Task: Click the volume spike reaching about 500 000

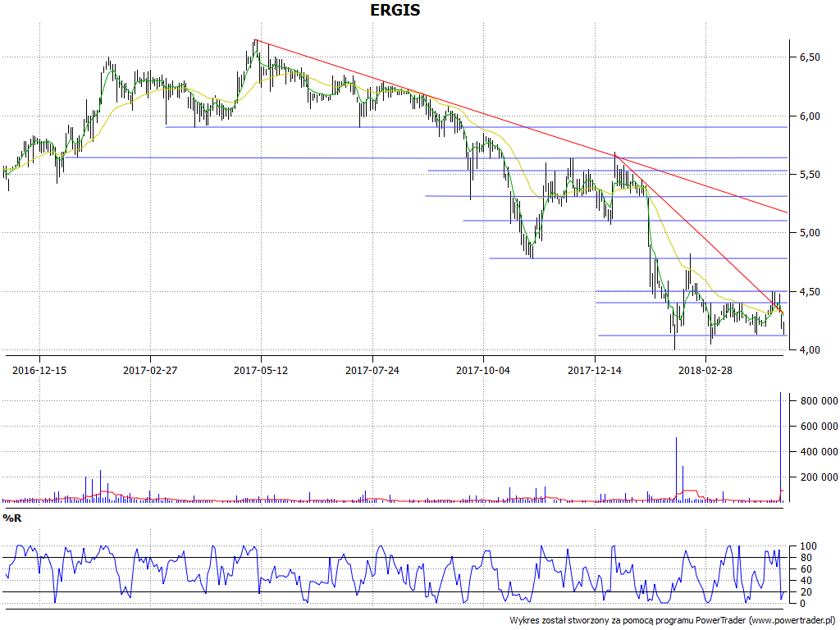Action: click(676, 470)
